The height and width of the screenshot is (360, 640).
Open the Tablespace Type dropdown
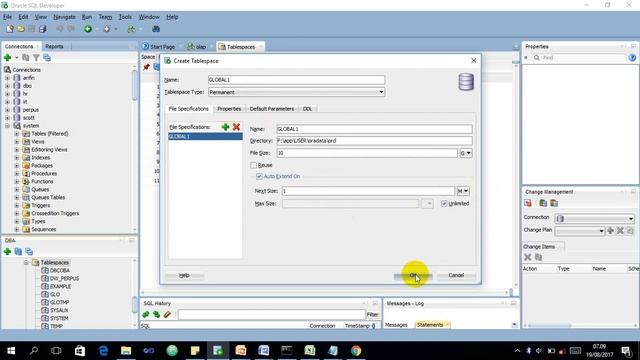tap(381, 92)
